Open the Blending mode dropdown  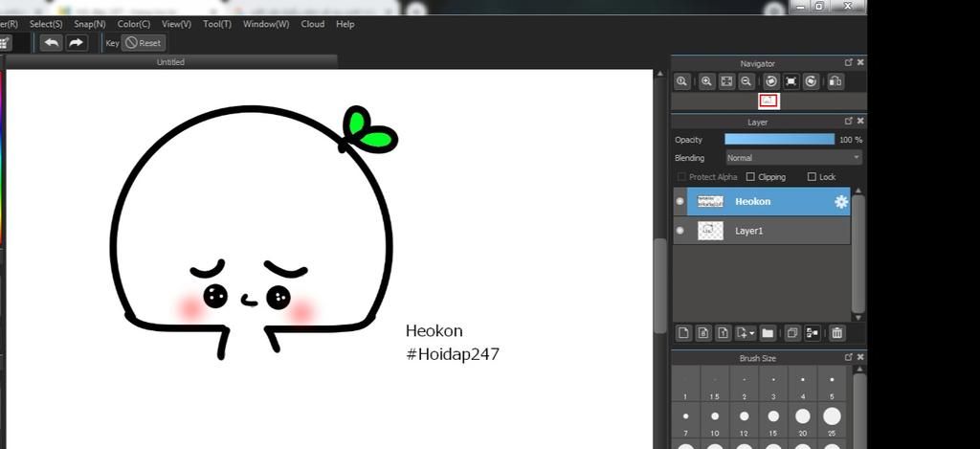click(793, 158)
